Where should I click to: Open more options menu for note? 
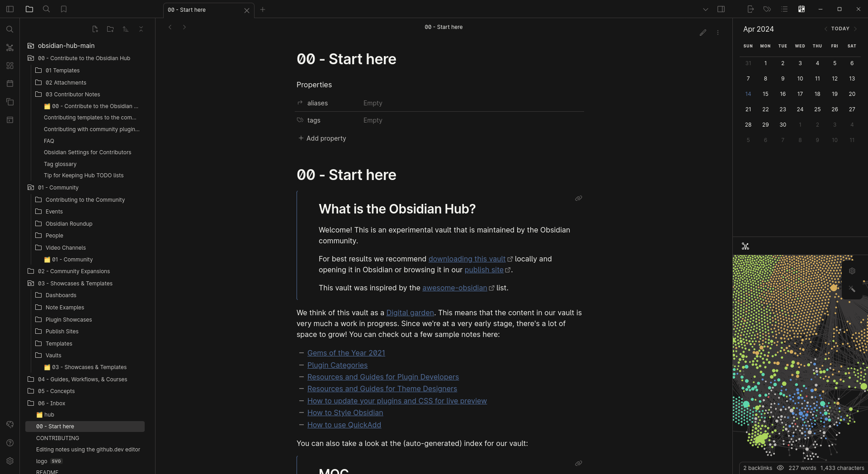click(x=718, y=33)
